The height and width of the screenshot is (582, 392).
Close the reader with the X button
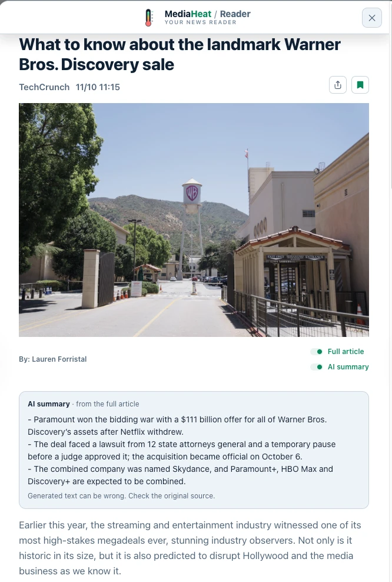(x=371, y=18)
